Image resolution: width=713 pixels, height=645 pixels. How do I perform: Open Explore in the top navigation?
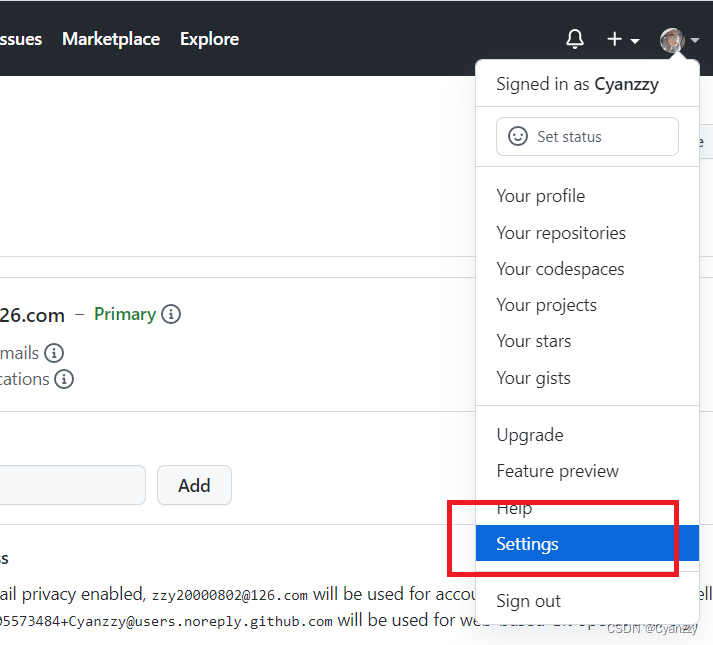[x=209, y=39]
